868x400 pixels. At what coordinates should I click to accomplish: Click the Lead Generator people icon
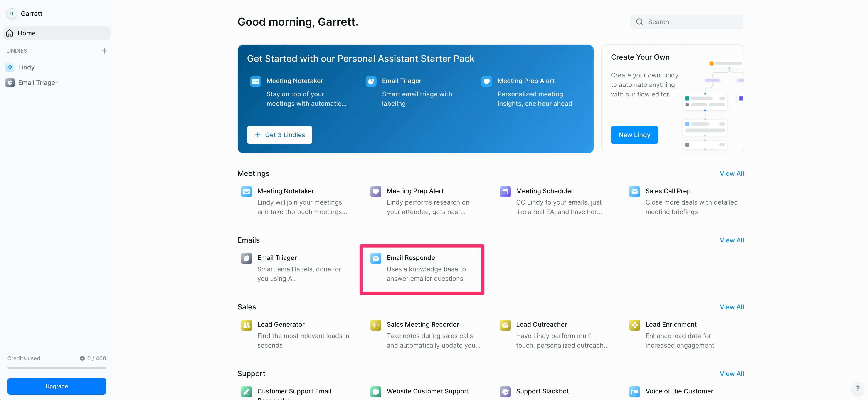tap(246, 325)
